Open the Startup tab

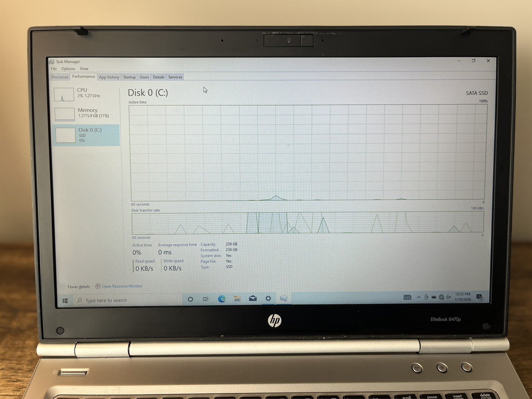129,77
